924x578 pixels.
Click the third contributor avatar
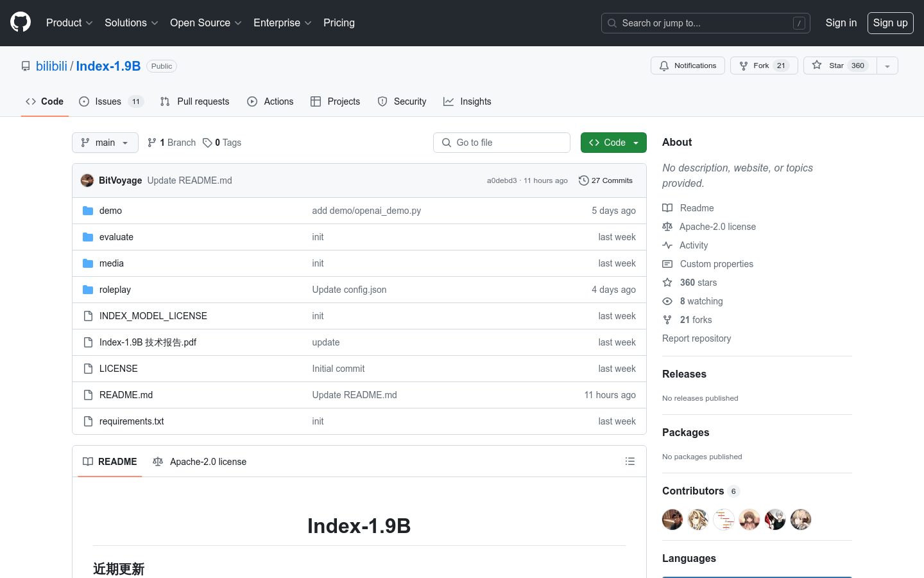point(724,520)
